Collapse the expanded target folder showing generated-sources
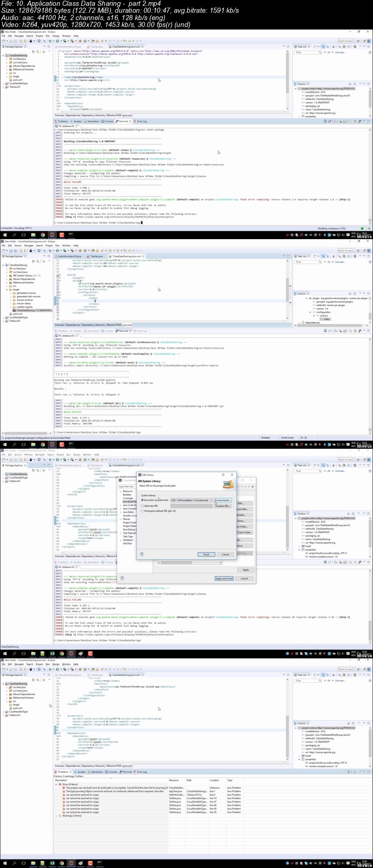Screen dimensions: 373x868 click(x=7, y=289)
